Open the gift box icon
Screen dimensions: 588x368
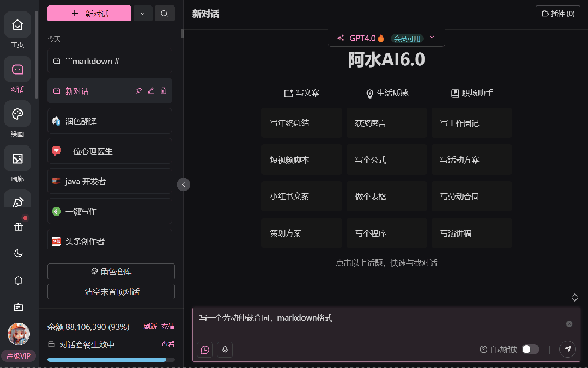pyautogui.click(x=18, y=226)
